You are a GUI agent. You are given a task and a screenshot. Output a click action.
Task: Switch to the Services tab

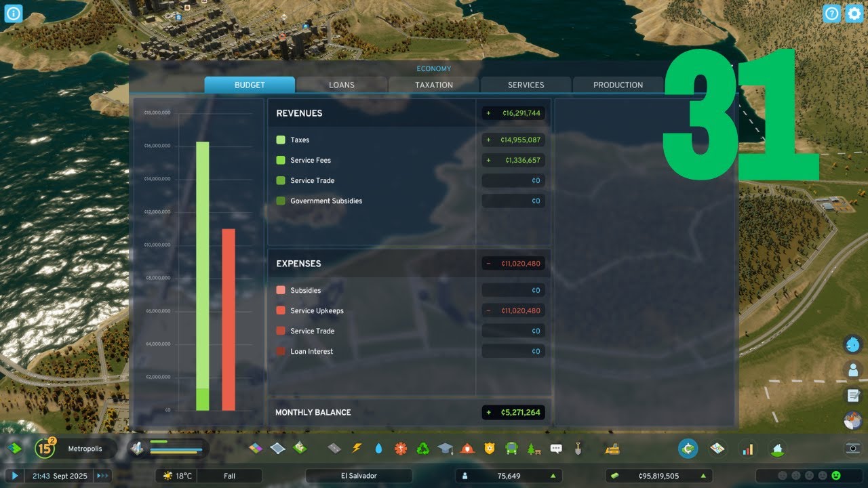pos(526,85)
